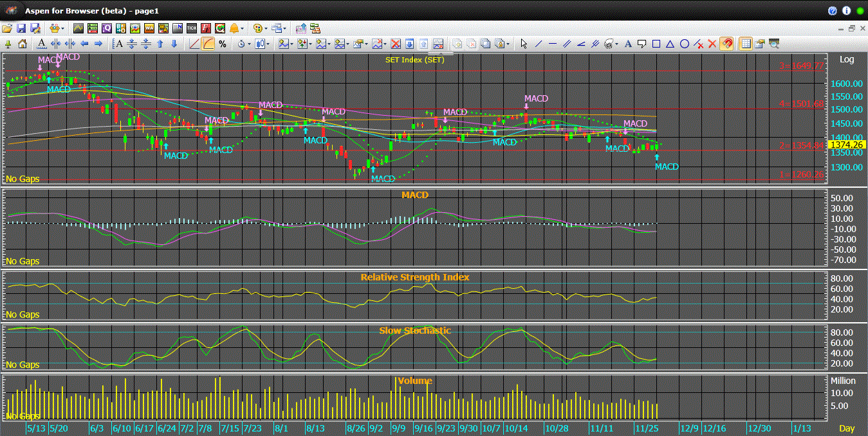868x436 pixels.
Task: Click the Log scale label
Action: [847, 59]
